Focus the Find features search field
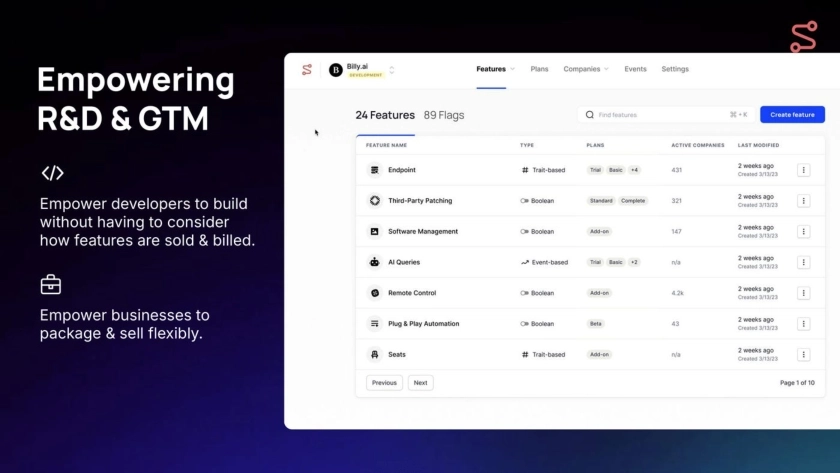The image size is (840, 473). point(660,115)
